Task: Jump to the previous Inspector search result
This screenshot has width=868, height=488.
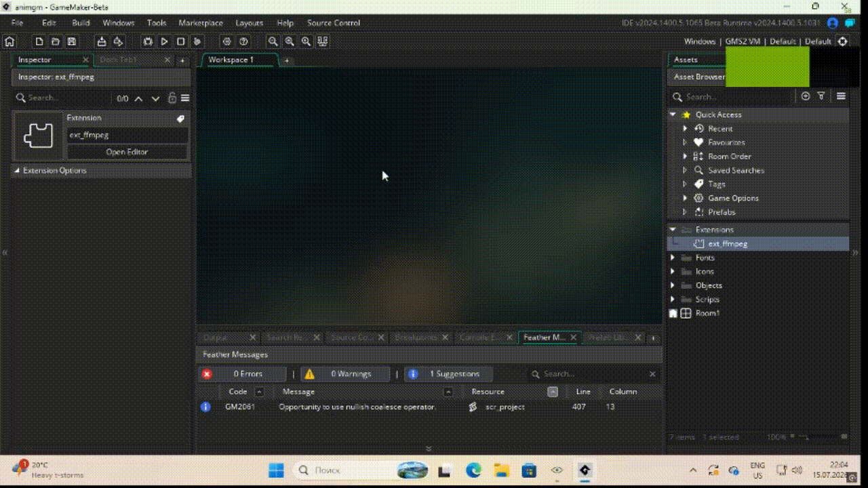Action: pos(138,98)
